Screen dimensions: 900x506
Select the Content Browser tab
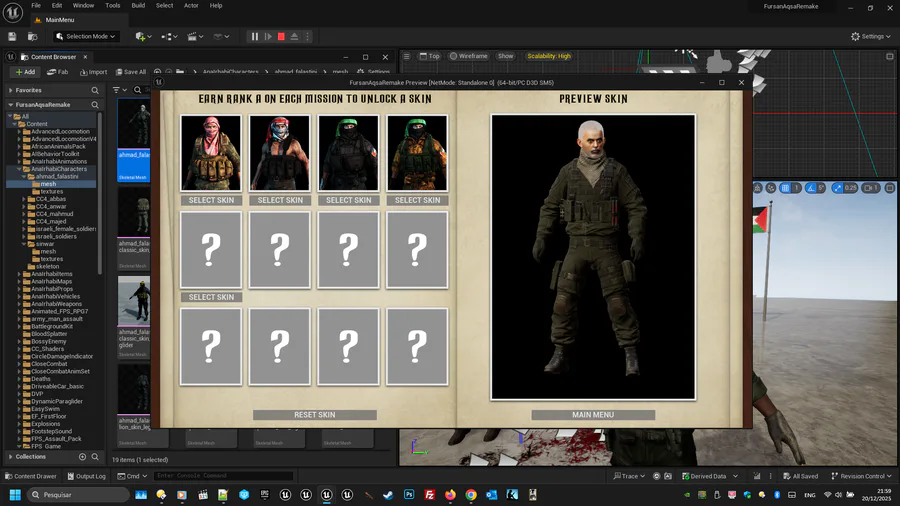[x=53, y=57]
